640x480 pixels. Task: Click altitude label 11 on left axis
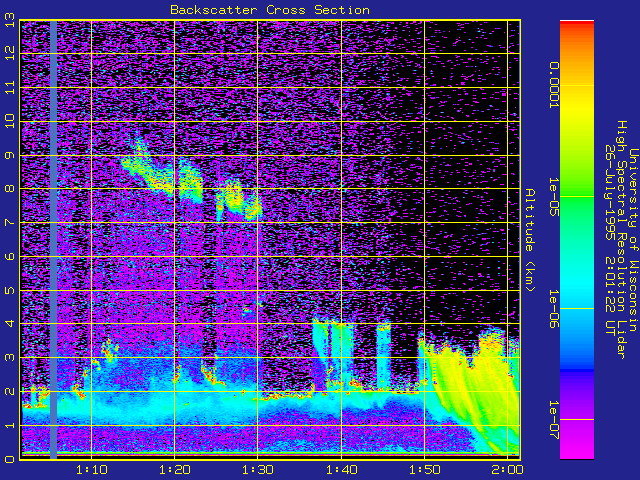(x=9, y=87)
